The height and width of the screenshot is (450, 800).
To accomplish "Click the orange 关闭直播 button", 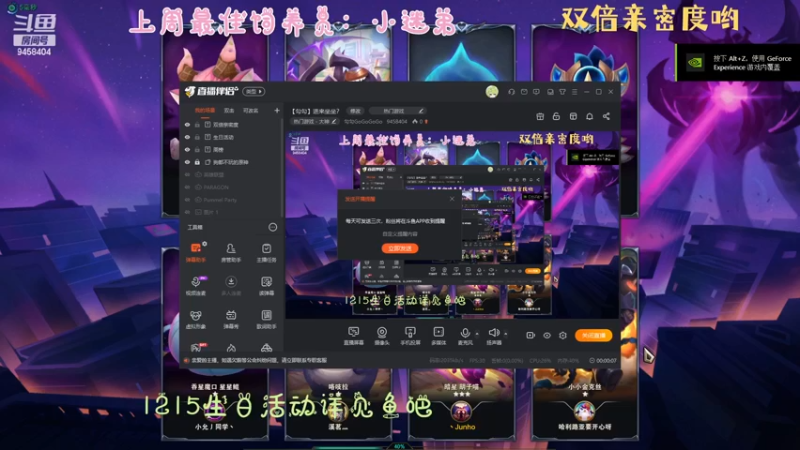I will click(x=593, y=335).
